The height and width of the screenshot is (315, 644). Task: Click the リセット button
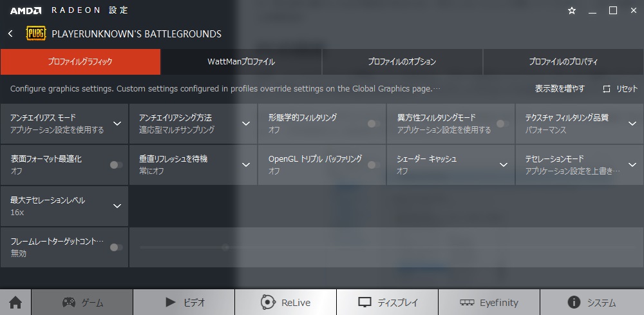(x=620, y=89)
